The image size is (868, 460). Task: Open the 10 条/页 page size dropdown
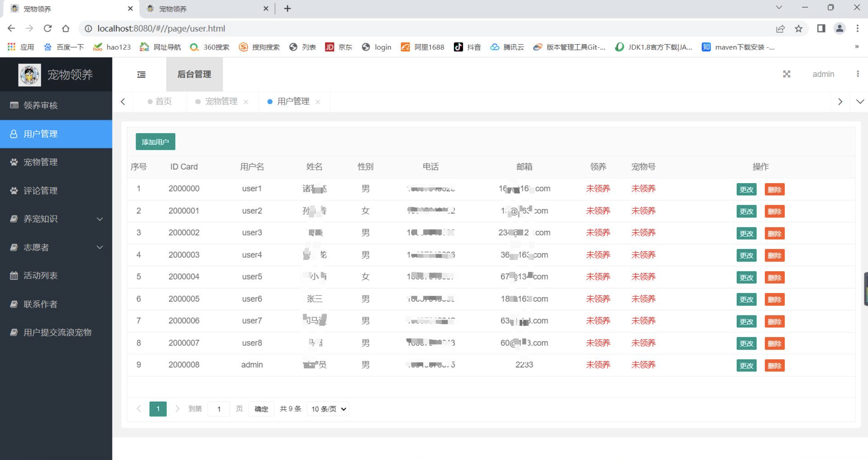tap(328, 409)
